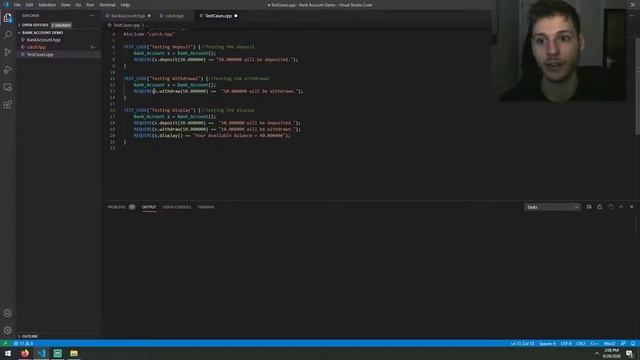Switch to the Terminal panel tab
640x360 pixels.
206,207
